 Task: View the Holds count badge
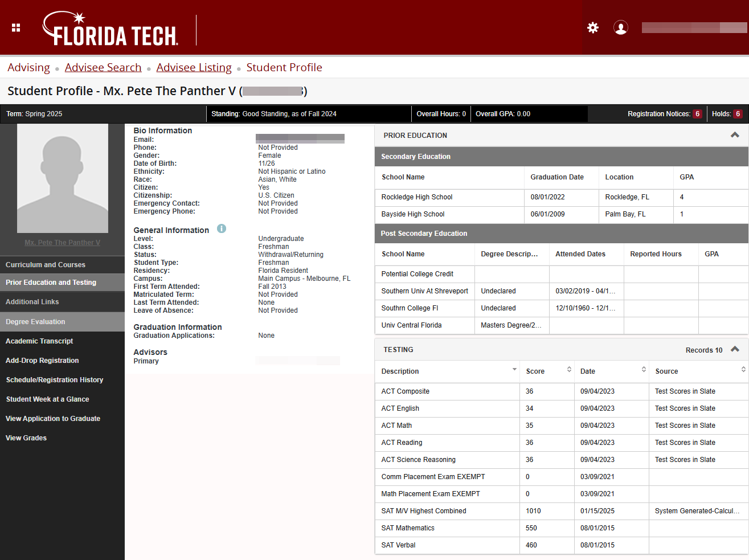pyautogui.click(x=738, y=114)
